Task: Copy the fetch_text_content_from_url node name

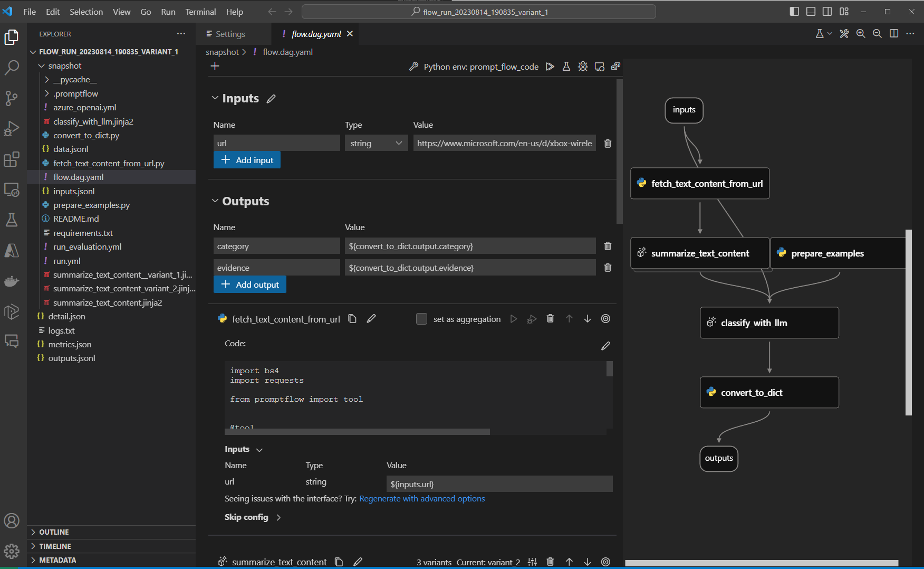Action: tap(352, 319)
